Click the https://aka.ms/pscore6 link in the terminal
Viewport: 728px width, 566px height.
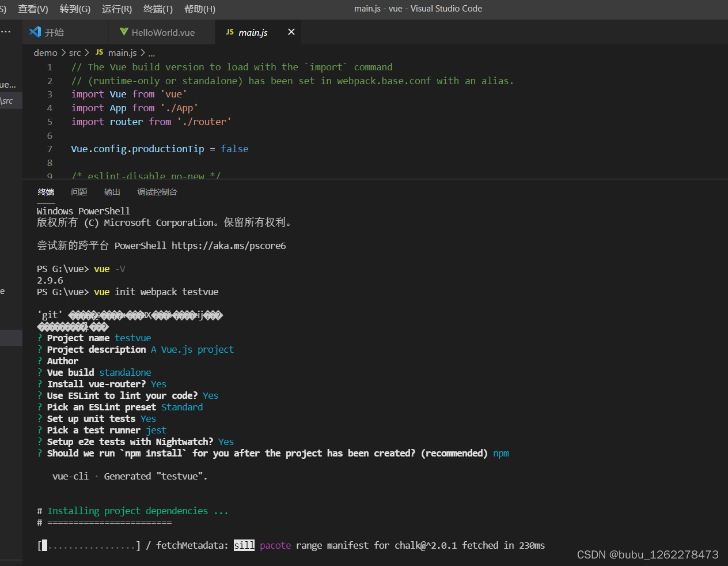click(229, 246)
